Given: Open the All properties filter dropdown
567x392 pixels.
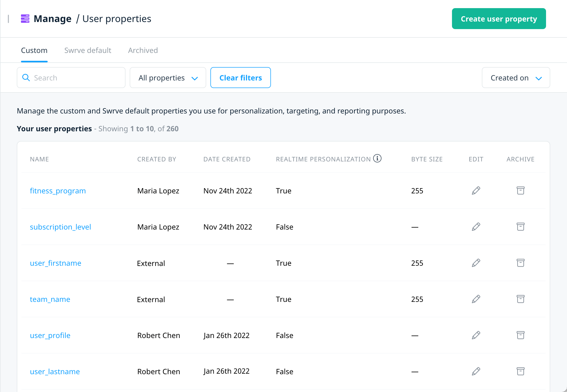Looking at the screenshot, I should click(168, 78).
